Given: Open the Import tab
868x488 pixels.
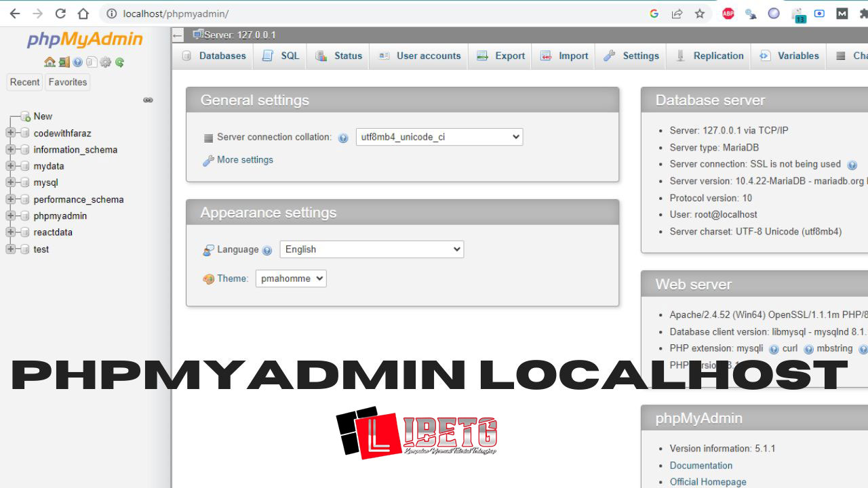Looking at the screenshot, I should tap(564, 56).
